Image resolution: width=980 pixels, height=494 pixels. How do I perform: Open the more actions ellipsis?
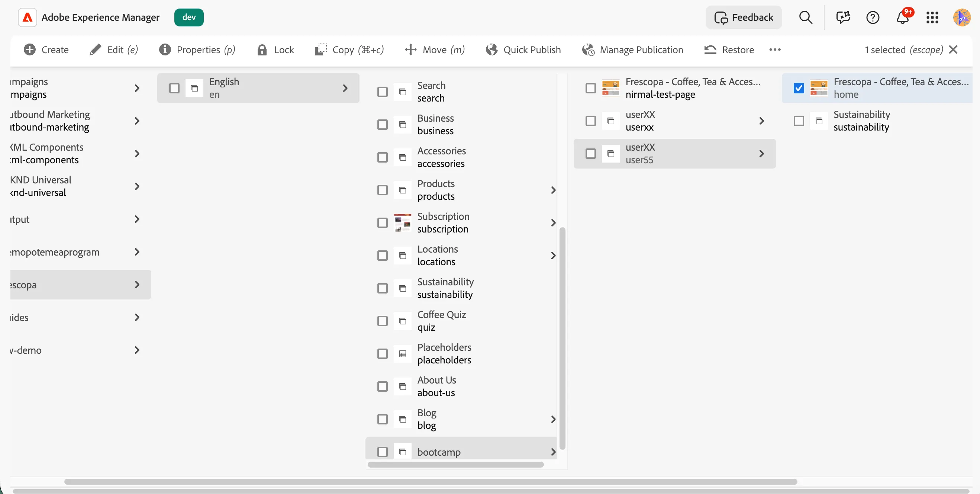[774, 50]
